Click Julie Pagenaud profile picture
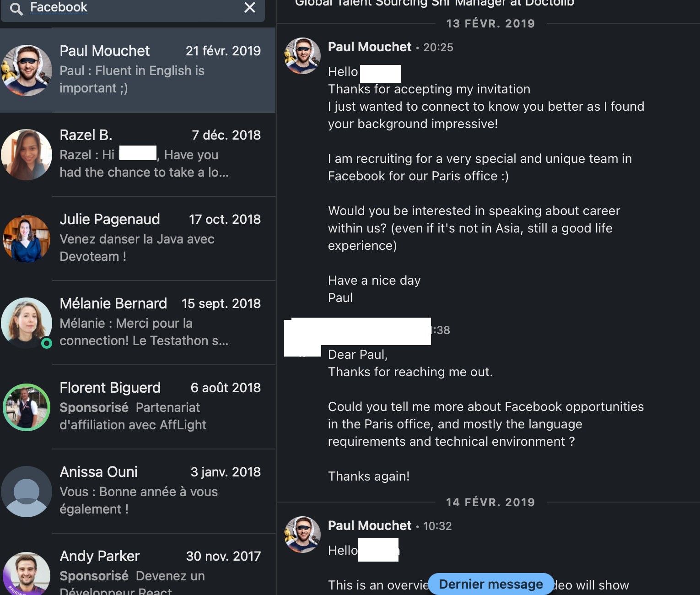This screenshot has height=595, width=700. pos(27,239)
